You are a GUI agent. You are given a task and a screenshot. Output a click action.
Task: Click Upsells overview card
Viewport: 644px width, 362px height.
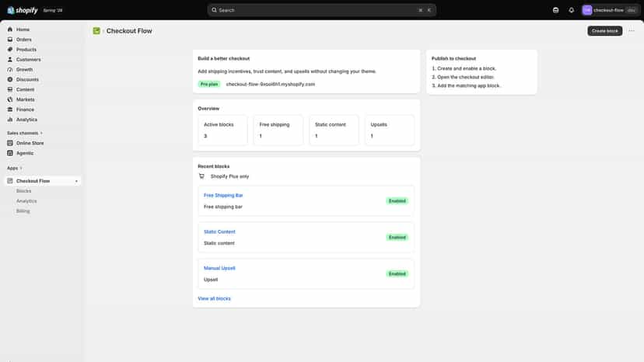click(390, 130)
